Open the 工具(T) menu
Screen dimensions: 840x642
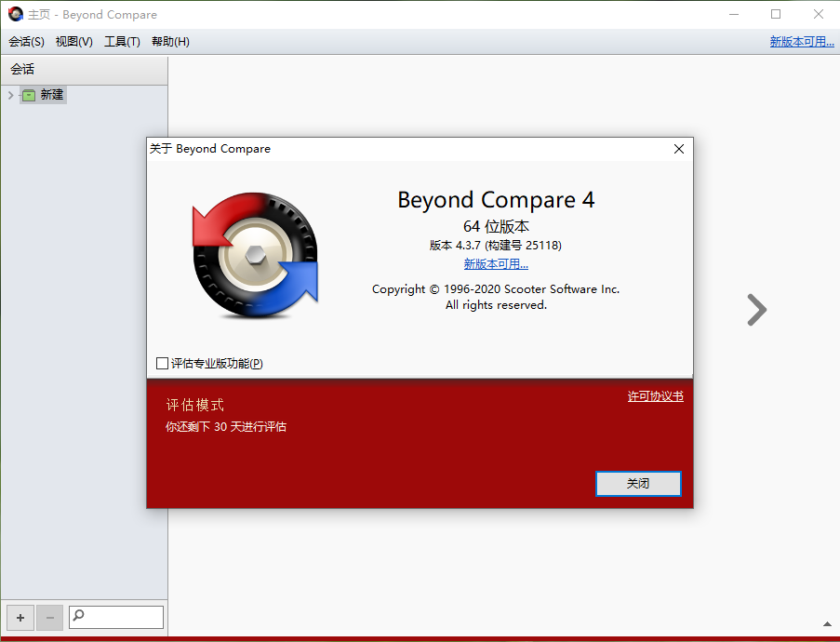(122, 42)
